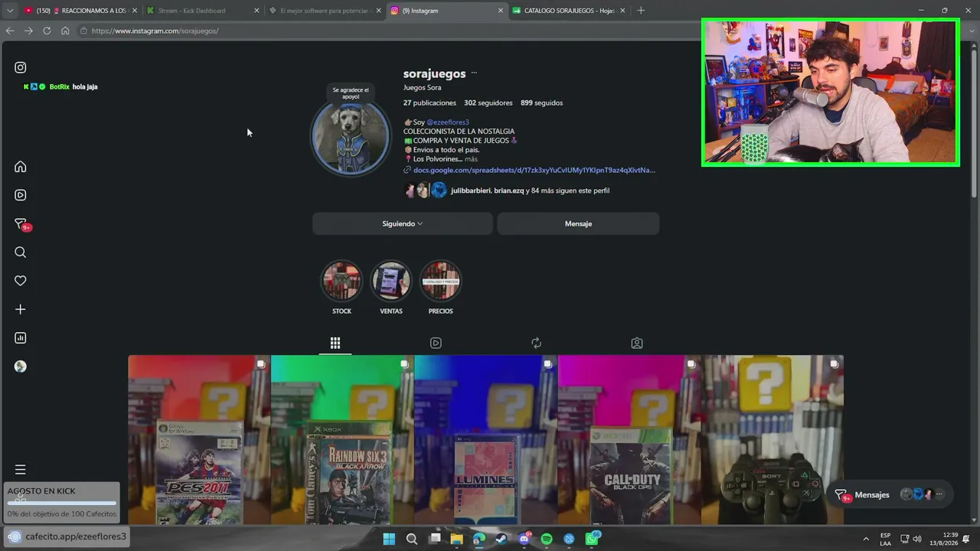This screenshot has height=551, width=980.
Task: Open WhatsApp from the taskbar
Action: (x=592, y=539)
